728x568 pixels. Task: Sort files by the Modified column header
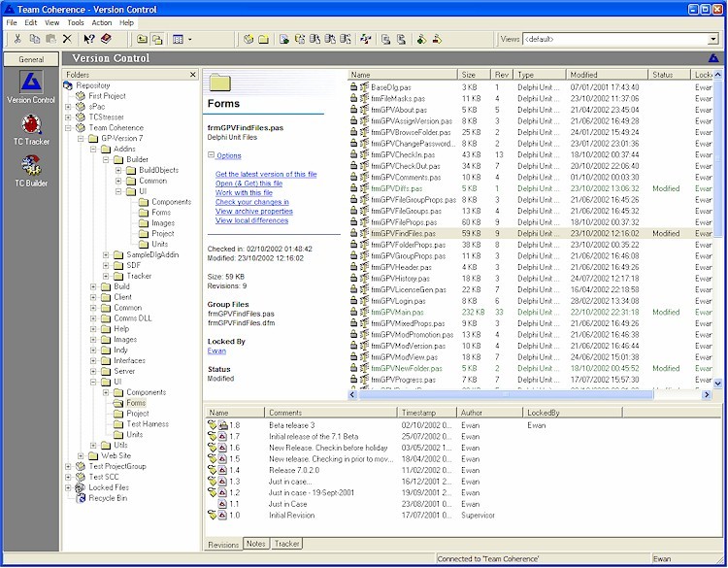pos(607,75)
